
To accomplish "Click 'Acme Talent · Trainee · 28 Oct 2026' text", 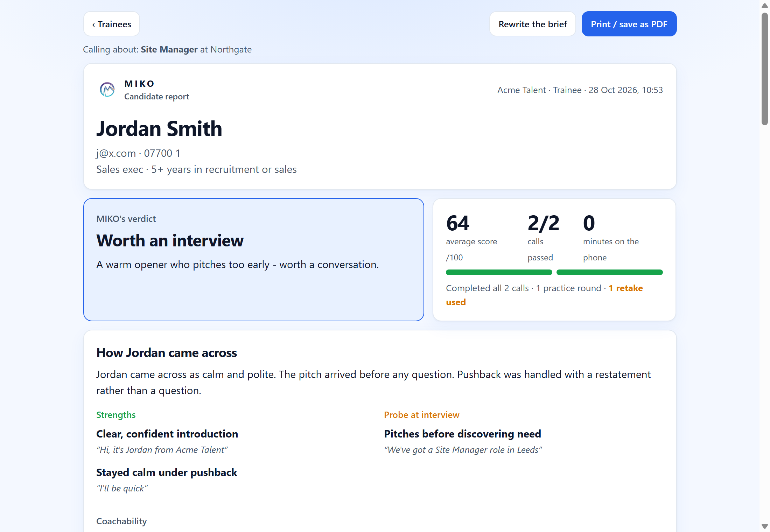I will point(580,90).
